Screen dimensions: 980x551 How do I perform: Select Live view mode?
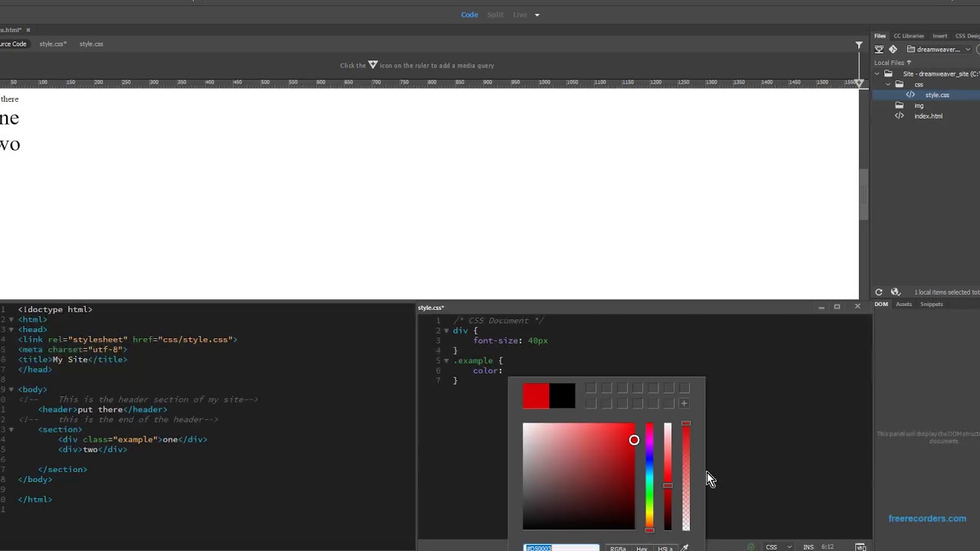(x=520, y=15)
